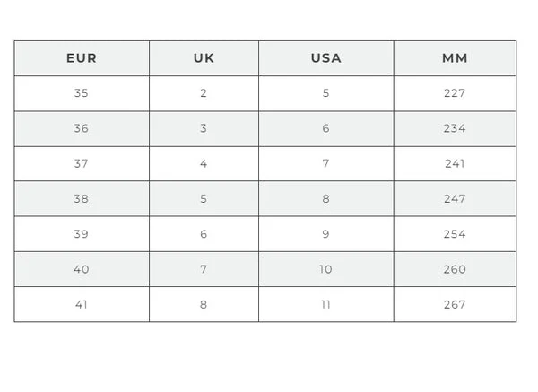538x392 pixels.
Task: Select the EUR 40 cell
Action: (82, 269)
